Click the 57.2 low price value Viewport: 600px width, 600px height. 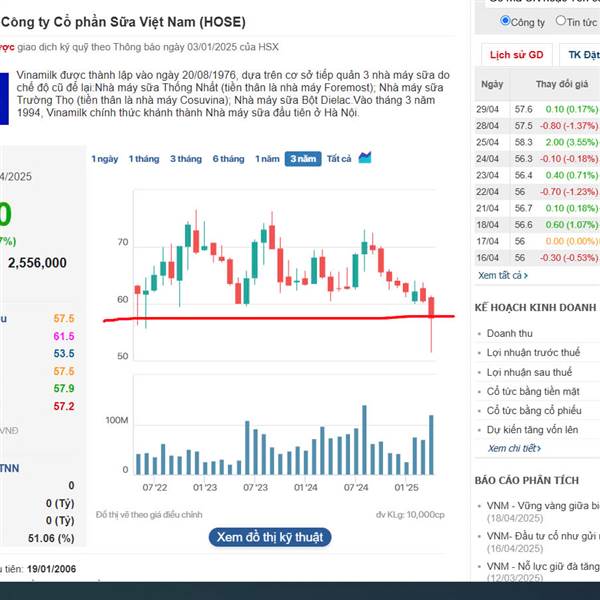[64, 406]
